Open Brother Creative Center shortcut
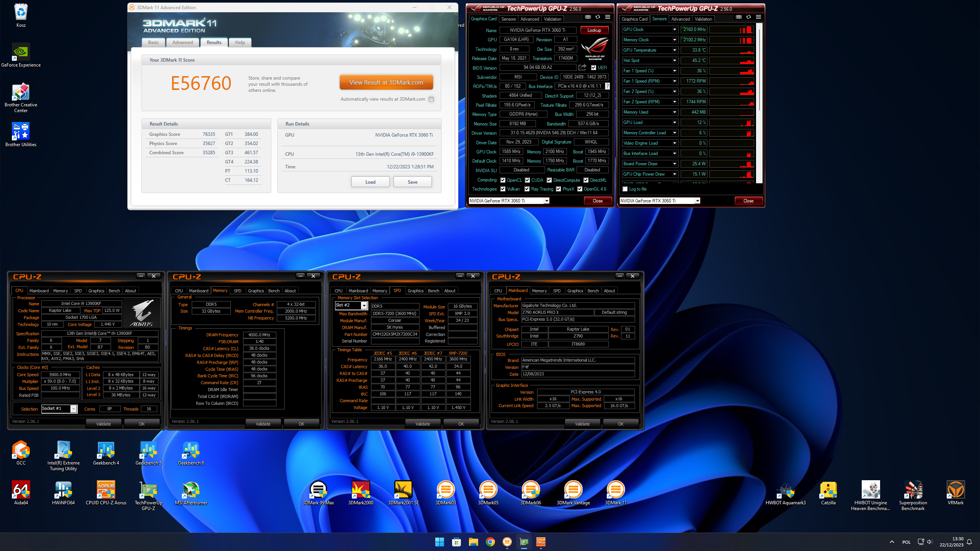Viewport: 980px width, 551px height. pyautogui.click(x=21, y=98)
